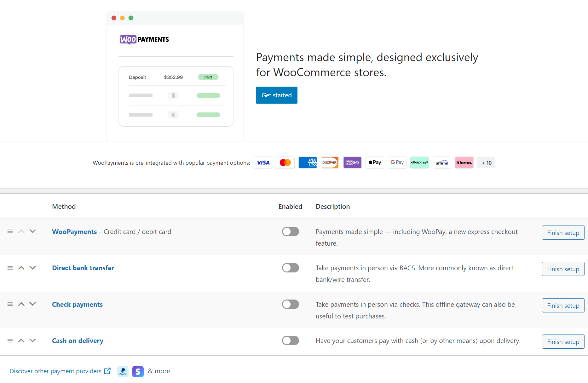
Task: Click the Paid status badge
Action: (x=208, y=77)
